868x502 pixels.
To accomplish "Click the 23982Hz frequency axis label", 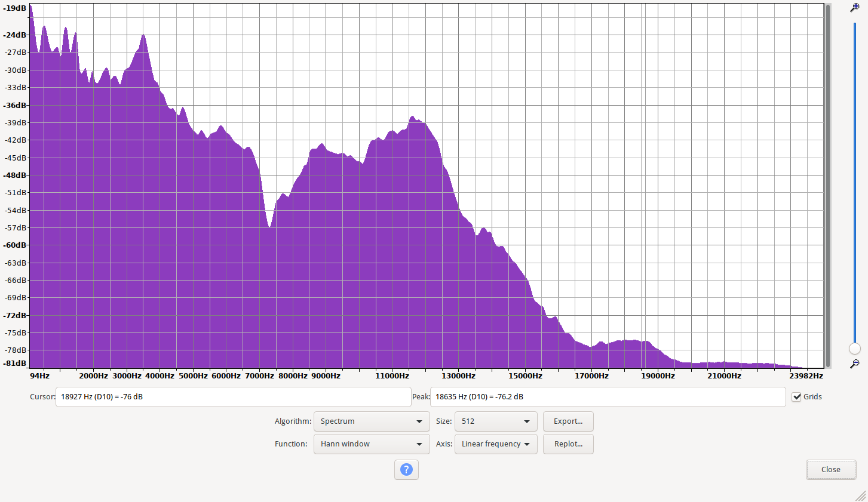I will click(806, 376).
